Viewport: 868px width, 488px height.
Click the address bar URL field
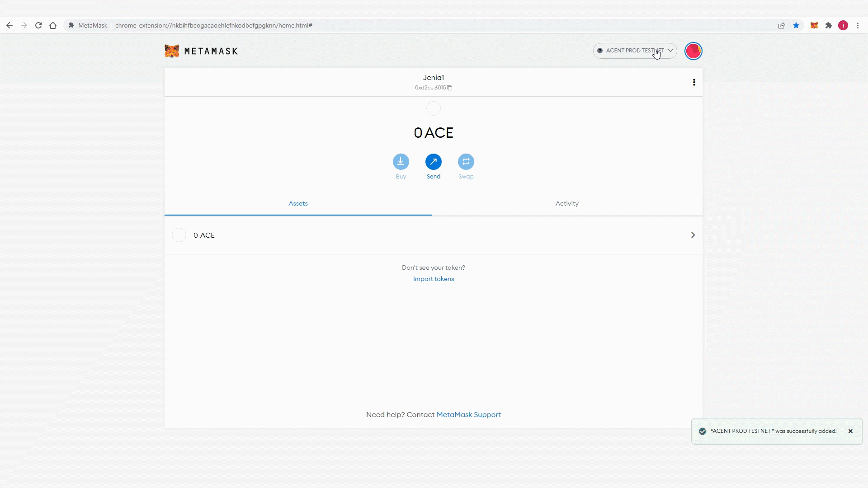coord(213,25)
